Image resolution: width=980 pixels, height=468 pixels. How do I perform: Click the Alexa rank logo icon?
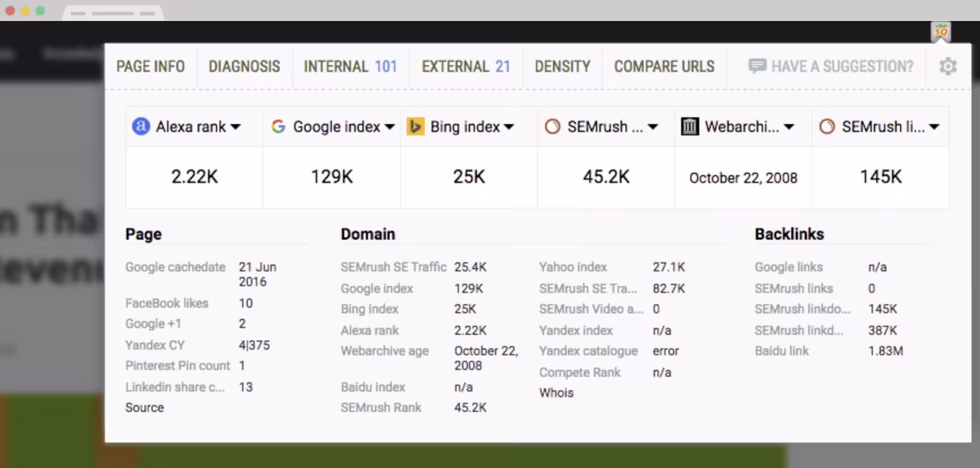tap(141, 126)
